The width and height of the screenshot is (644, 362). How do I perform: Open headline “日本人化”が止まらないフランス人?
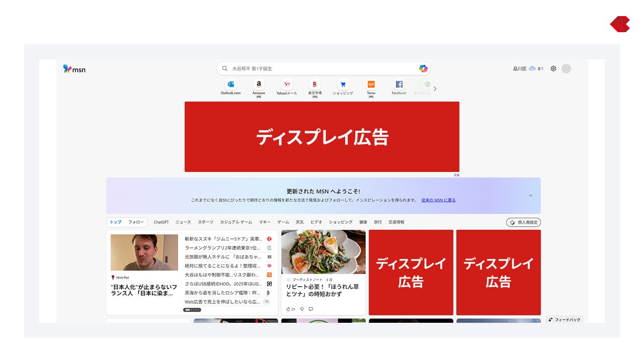click(144, 290)
